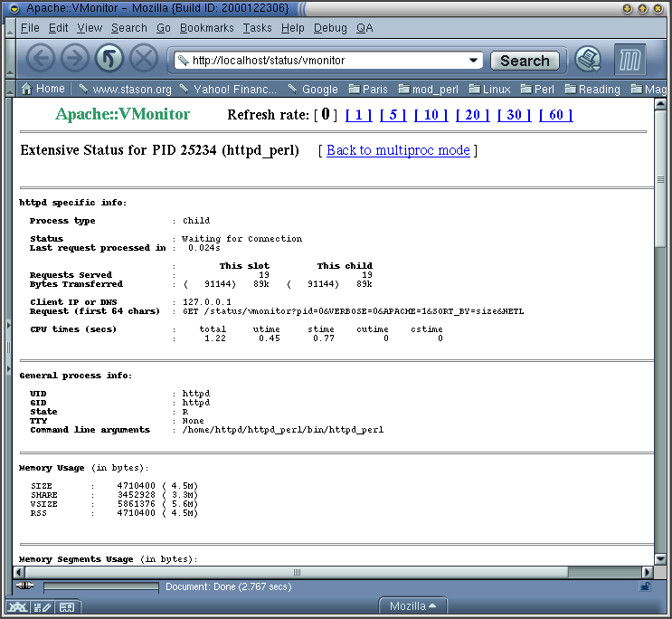Expand the mod_perl bookmarks folder
The height and width of the screenshot is (619, 672).
[x=427, y=89]
